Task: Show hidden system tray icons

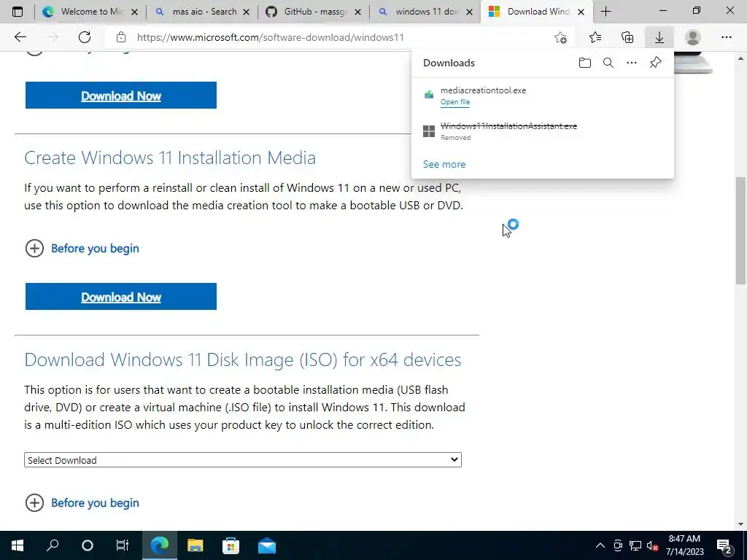Action: coord(600,545)
